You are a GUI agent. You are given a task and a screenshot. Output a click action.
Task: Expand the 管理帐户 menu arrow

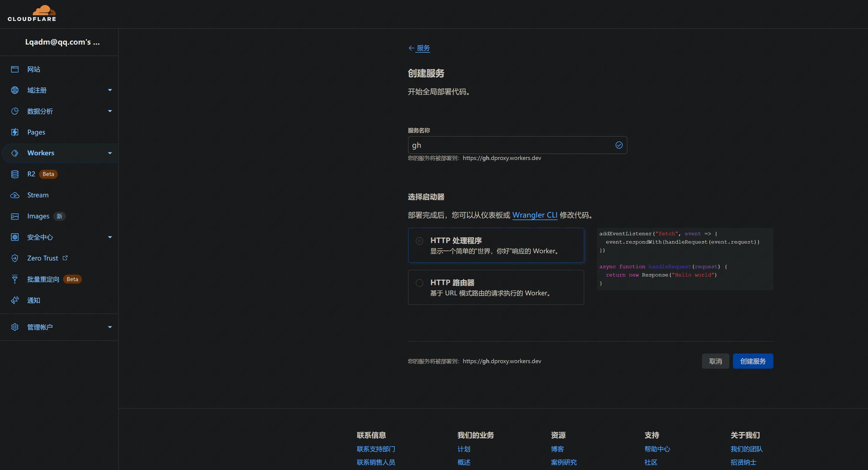(x=110, y=327)
